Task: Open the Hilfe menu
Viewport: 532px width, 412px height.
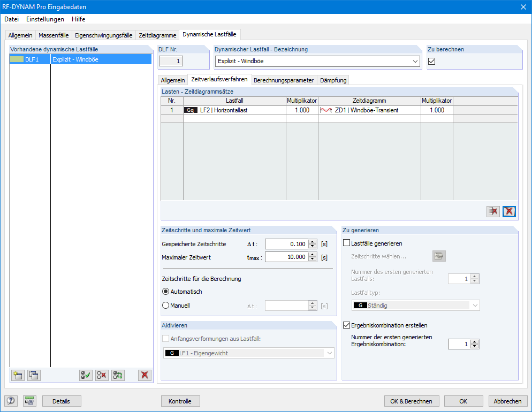Action: [78, 19]
